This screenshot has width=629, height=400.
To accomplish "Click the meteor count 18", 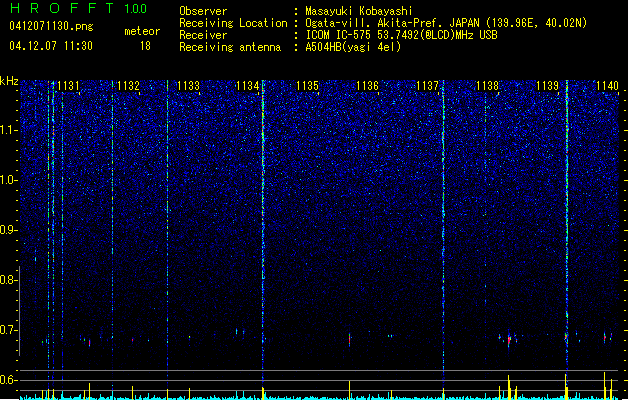I will 145,46.
